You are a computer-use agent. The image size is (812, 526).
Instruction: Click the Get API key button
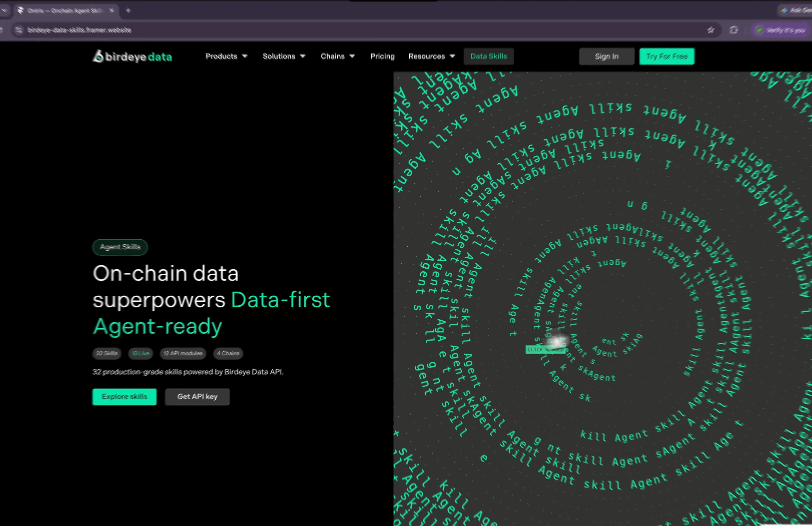tap(197, 397)
